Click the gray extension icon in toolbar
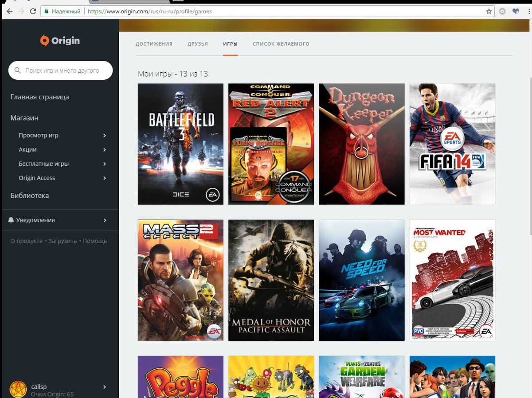This screenshot has height=398, width=532. [502, 12]
